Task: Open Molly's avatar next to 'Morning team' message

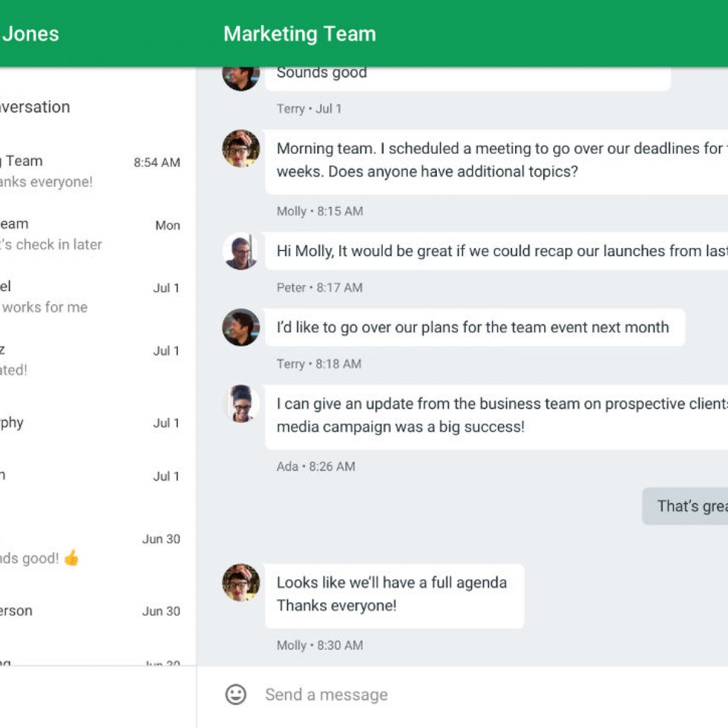Action: [241, 149]
